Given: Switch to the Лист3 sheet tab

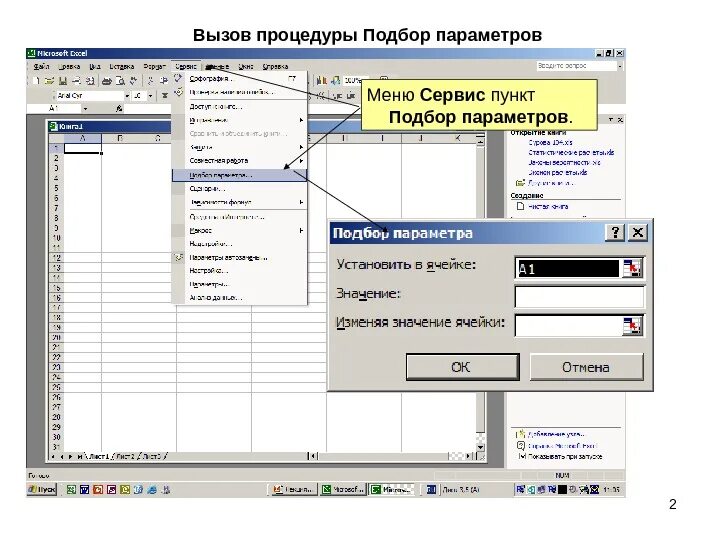Looking at the screenshot, I should [152, 456].
